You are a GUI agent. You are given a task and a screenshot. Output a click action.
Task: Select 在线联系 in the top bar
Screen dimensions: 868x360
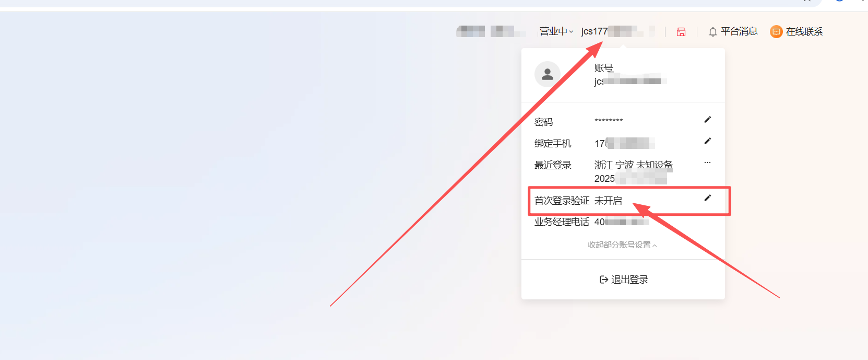pyautogui.click(x=804, y=32)
